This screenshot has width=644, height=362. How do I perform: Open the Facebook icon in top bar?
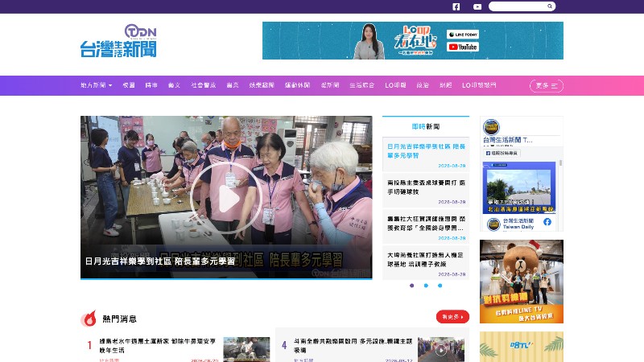point(456,6)
